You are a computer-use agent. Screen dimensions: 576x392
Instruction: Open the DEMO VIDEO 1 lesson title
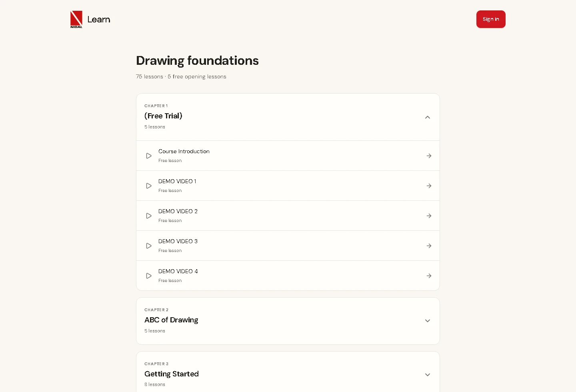point(177,181)
